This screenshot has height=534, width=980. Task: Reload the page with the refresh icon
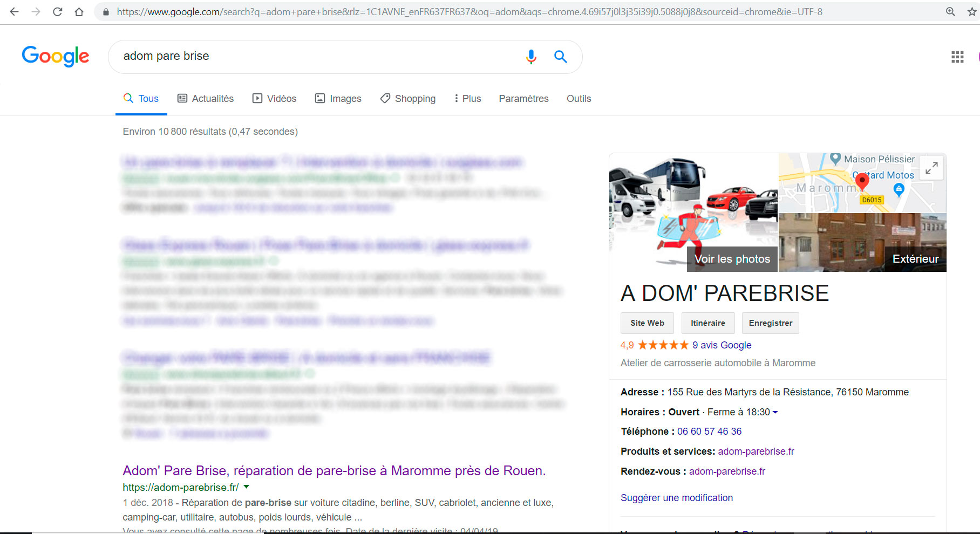click(x=57, y=11)
